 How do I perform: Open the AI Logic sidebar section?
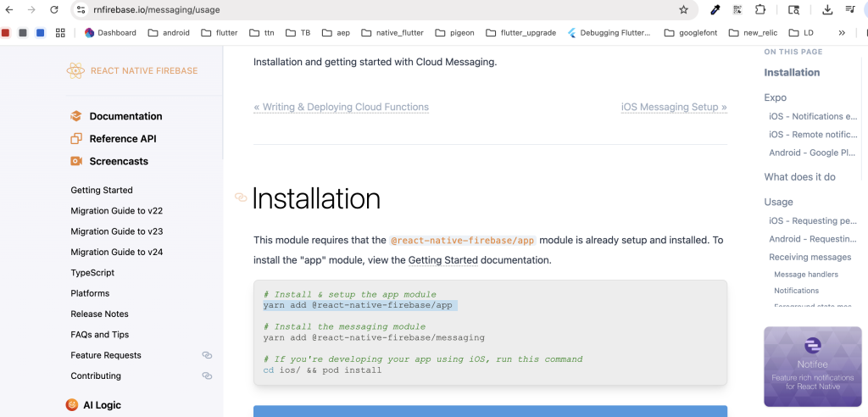102,405
